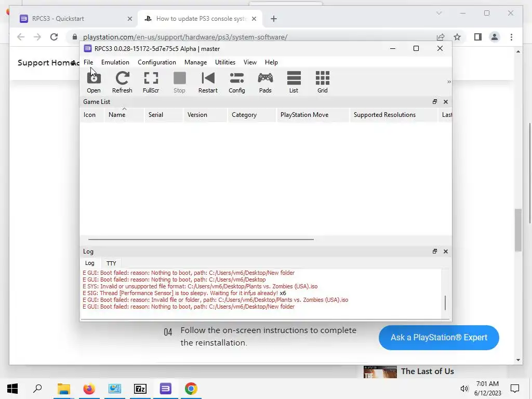Screen dimensions: 532x399
Task: Click the Icon column header
Action: (x=92, y=115)
